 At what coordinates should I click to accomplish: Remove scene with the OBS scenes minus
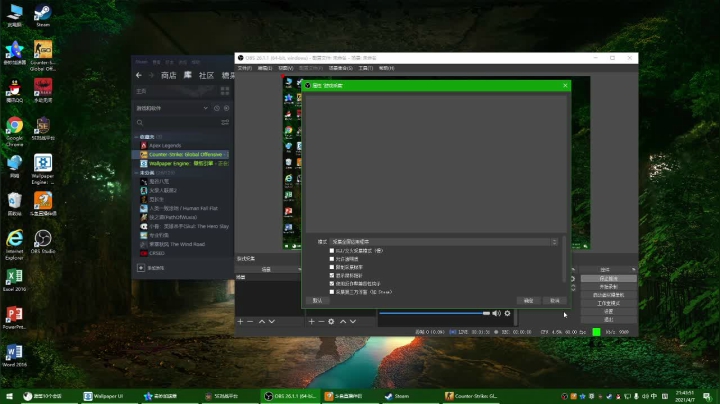(250, 321)
